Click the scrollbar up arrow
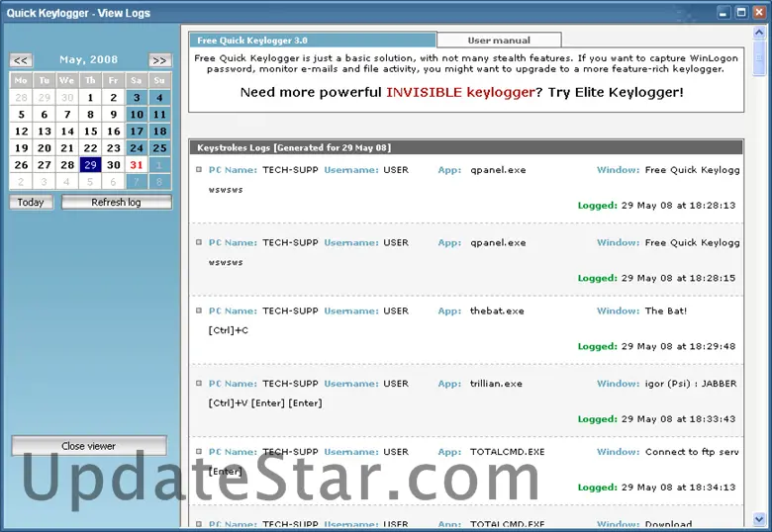 click(759, 33)
